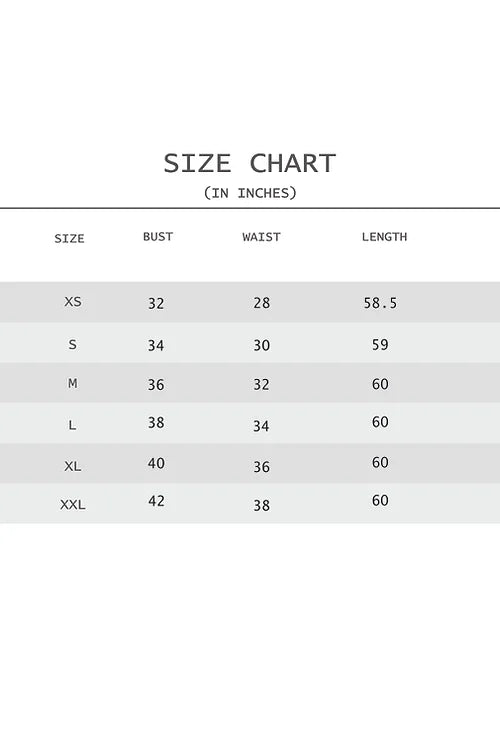Viewport: 500px width, 750px height.
Task: Click the XL size row label
Action: [73, 466]
